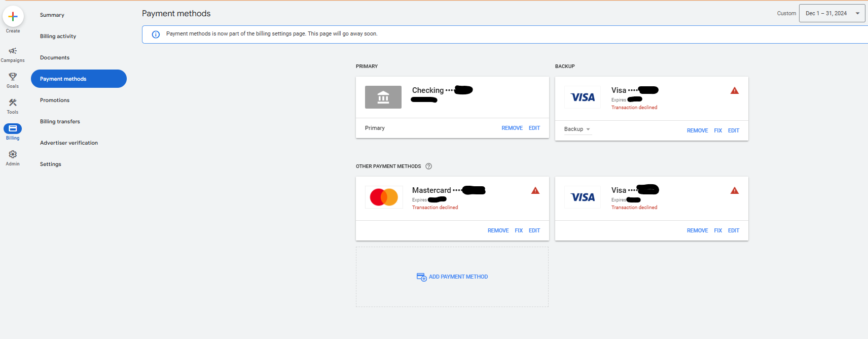Click the bank icon thumbnail for Checking
This screenshot has height=339, width=868.
click(x=383, y=97)
